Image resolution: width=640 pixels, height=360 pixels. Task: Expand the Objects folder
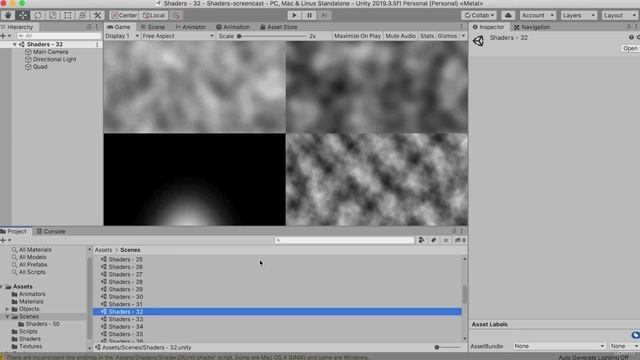click(x=7, y=309)
